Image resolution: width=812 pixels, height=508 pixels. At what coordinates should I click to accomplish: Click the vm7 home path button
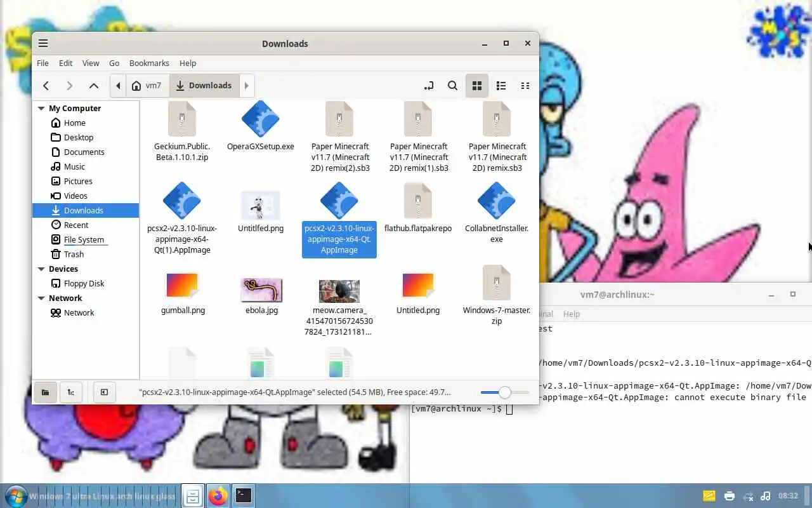click(x=147, y=86)
